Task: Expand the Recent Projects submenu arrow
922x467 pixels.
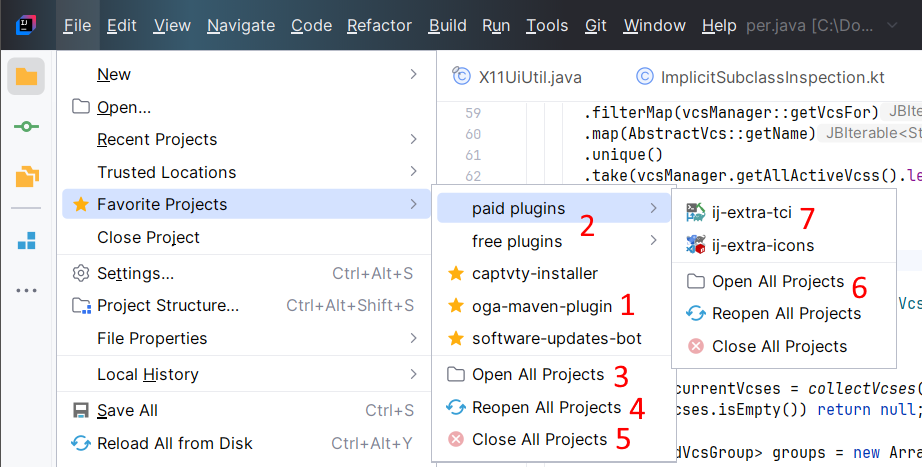Action: 413,139
